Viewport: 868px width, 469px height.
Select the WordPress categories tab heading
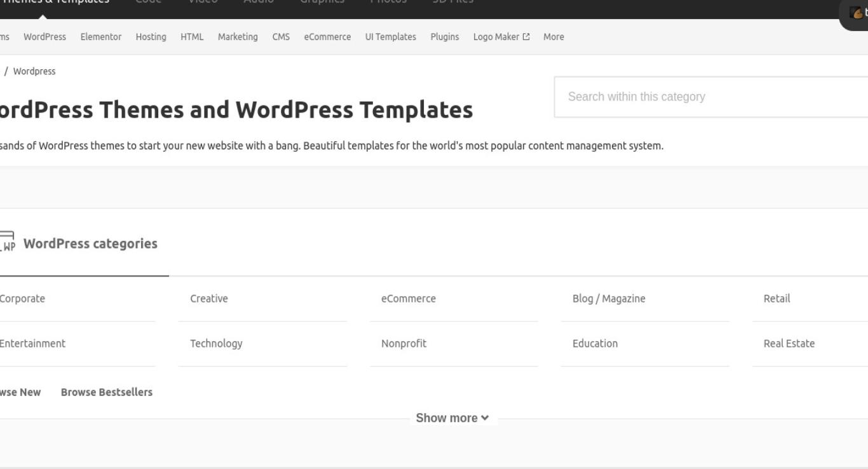[90, 243]
